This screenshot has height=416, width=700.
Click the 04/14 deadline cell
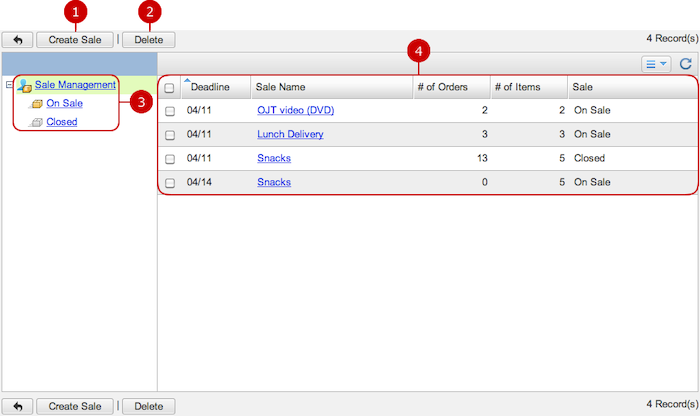pos(199,182)
